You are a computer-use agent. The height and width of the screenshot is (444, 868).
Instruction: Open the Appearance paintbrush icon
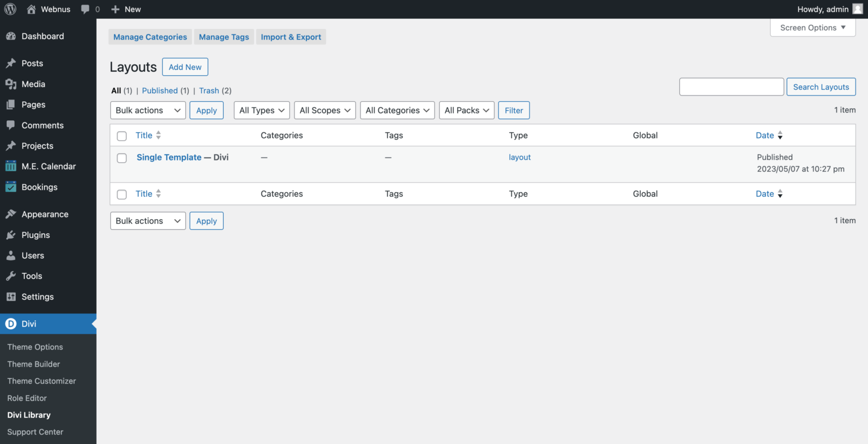12,214
